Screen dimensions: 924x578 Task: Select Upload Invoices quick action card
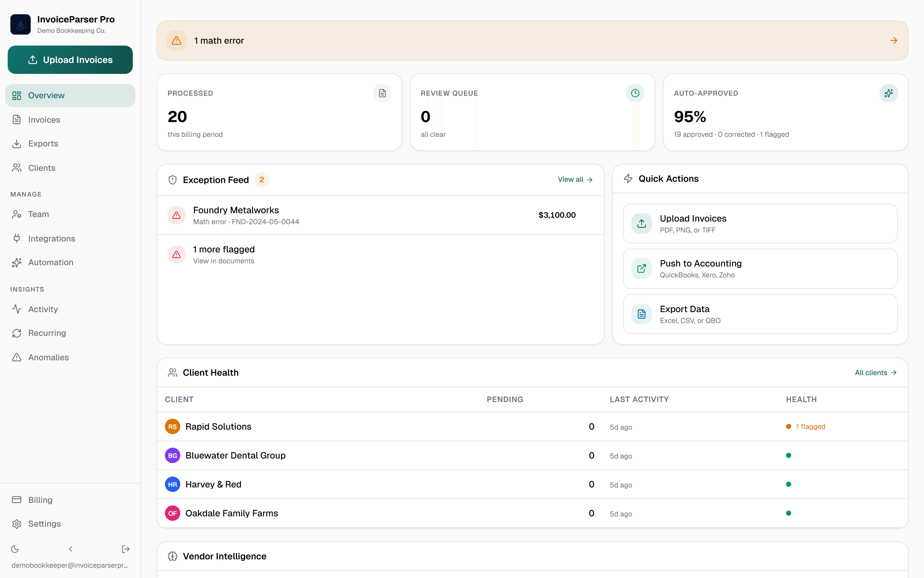point(760,223)
